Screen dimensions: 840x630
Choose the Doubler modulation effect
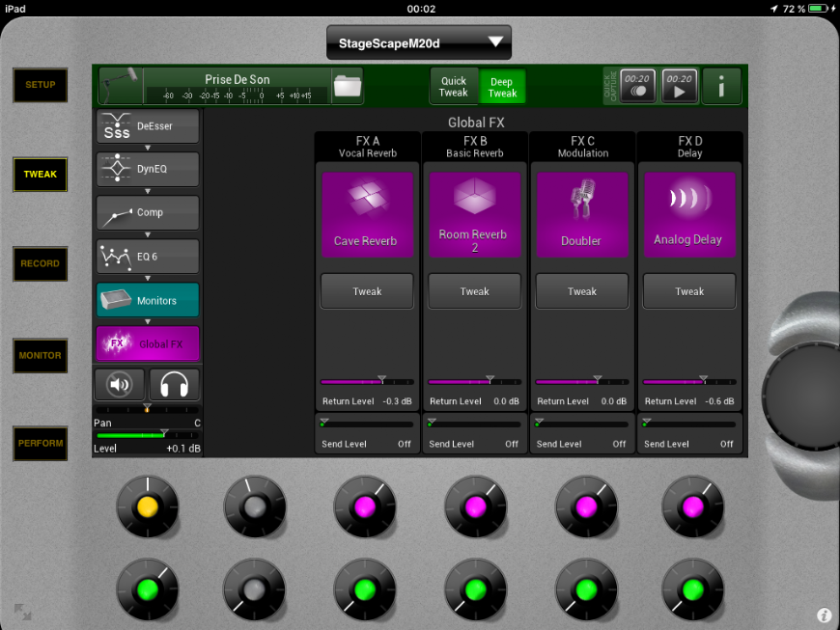(581, 215)
